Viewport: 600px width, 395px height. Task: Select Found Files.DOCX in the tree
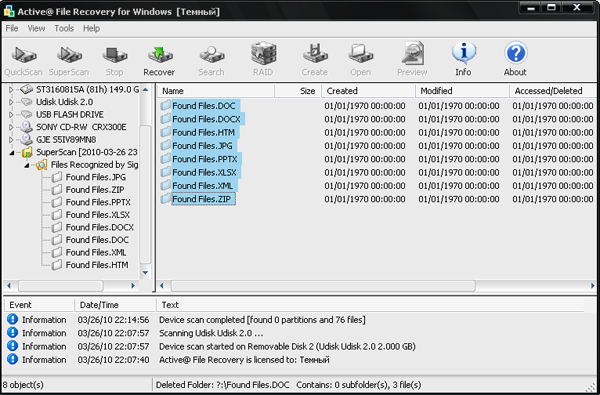pos(99,227)
